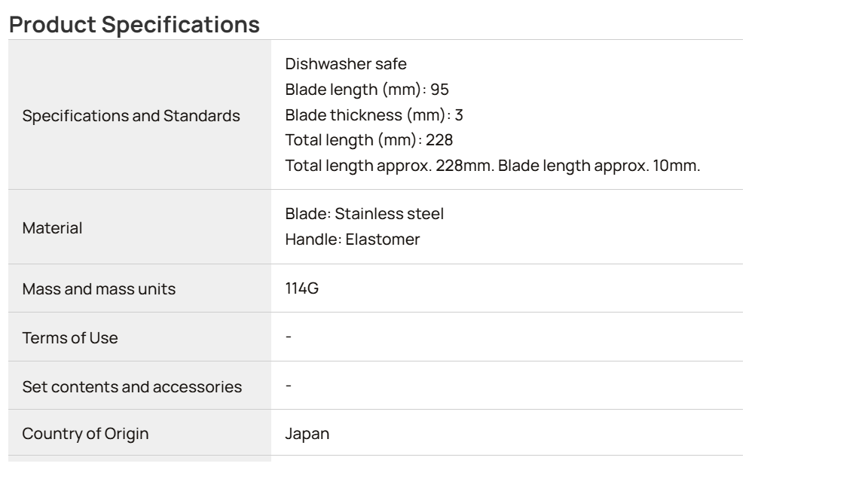Select the dash in Set contents row
Screen dimensions: 868x488
[289, 385]
